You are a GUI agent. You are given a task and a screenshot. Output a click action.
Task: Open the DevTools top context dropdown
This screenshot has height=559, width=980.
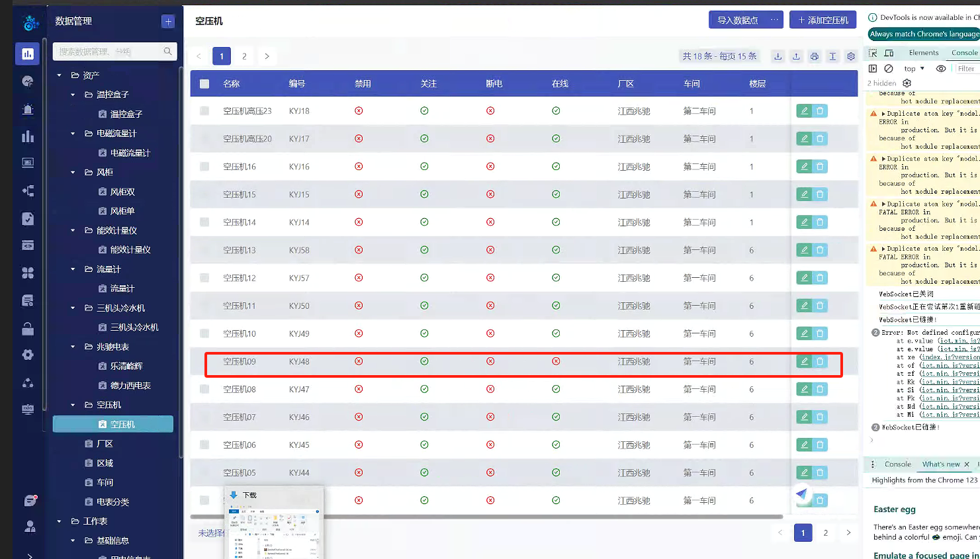914,69
